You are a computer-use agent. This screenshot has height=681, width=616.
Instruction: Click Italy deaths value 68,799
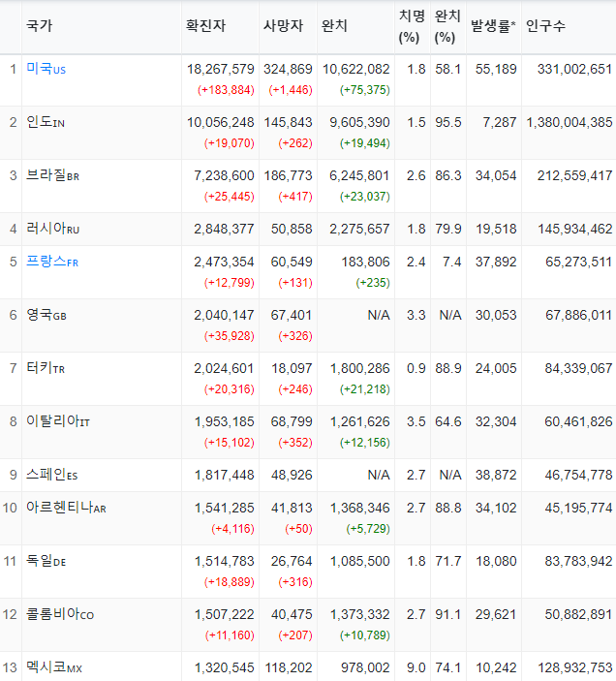coord(292,421)
